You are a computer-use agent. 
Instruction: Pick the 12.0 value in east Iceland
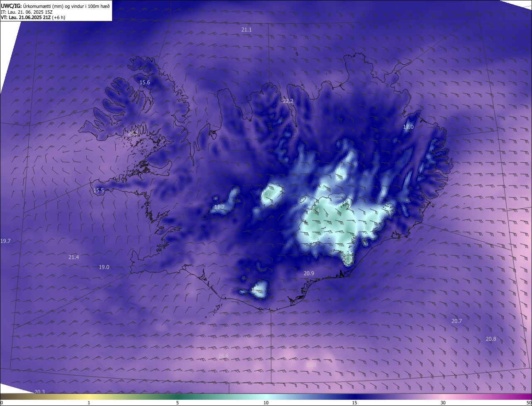[x=409, y=127]
